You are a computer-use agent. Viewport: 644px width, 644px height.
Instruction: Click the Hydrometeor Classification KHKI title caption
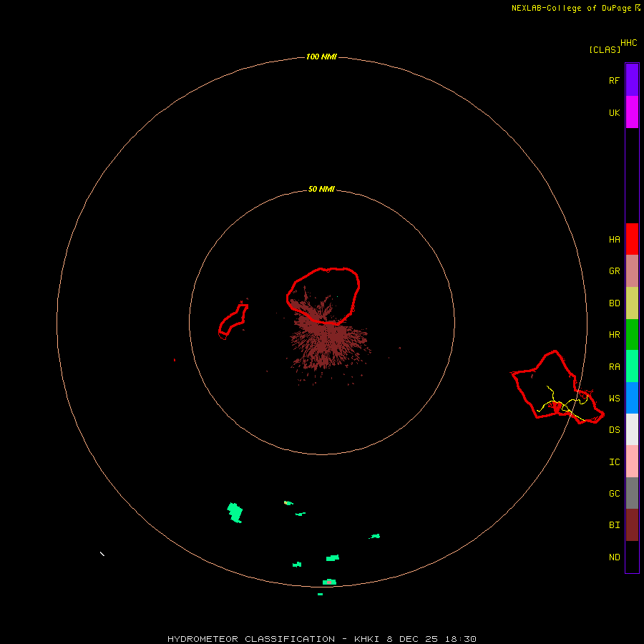pos(321,639)
